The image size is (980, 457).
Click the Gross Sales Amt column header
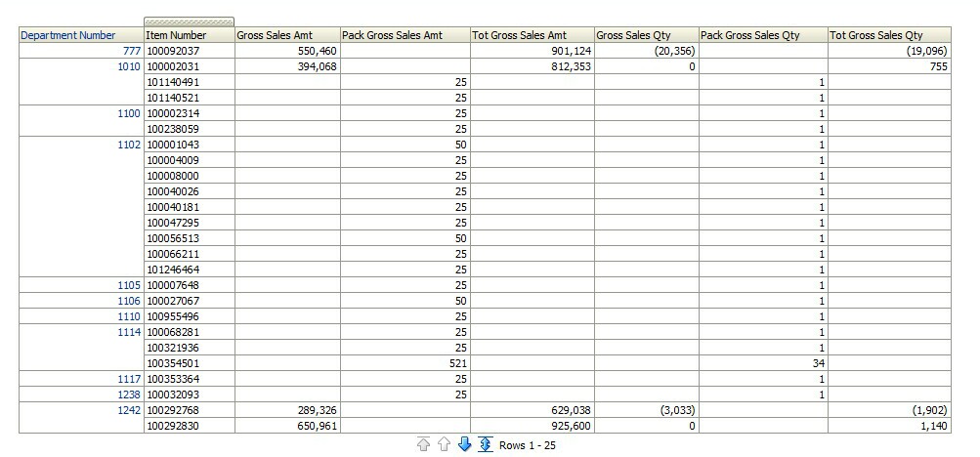(275, 35)
